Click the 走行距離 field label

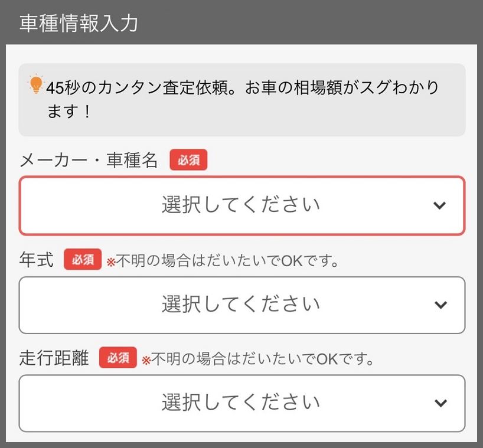click(54, 358)
